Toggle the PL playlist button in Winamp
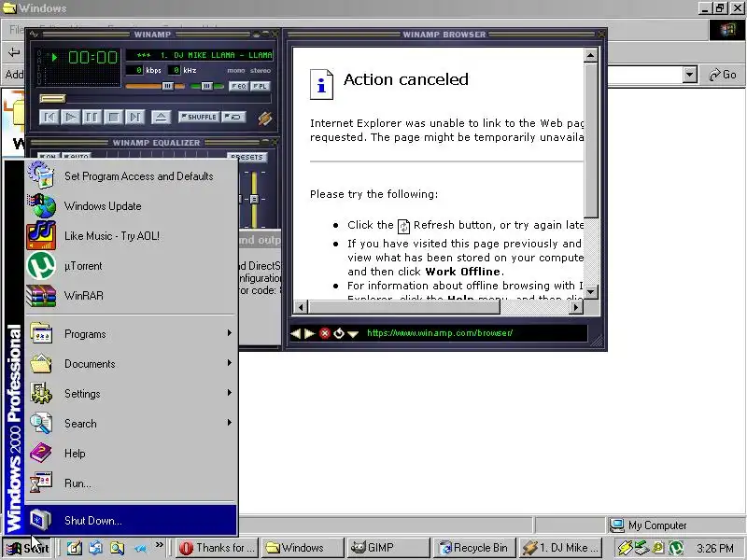 tap(261, 86)
